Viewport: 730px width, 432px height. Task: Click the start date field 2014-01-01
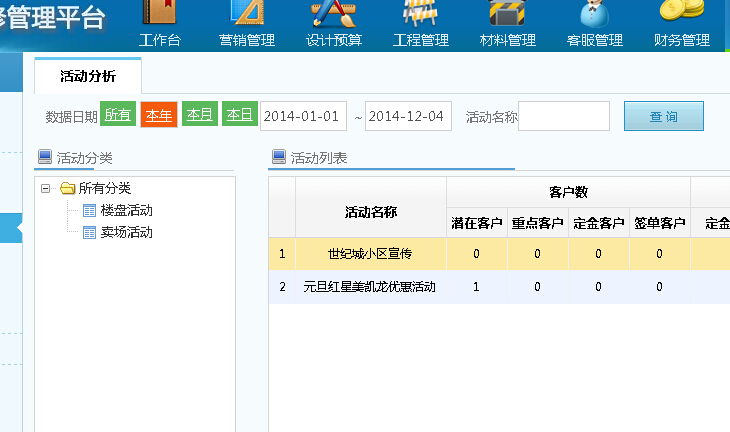click(304, 116)
